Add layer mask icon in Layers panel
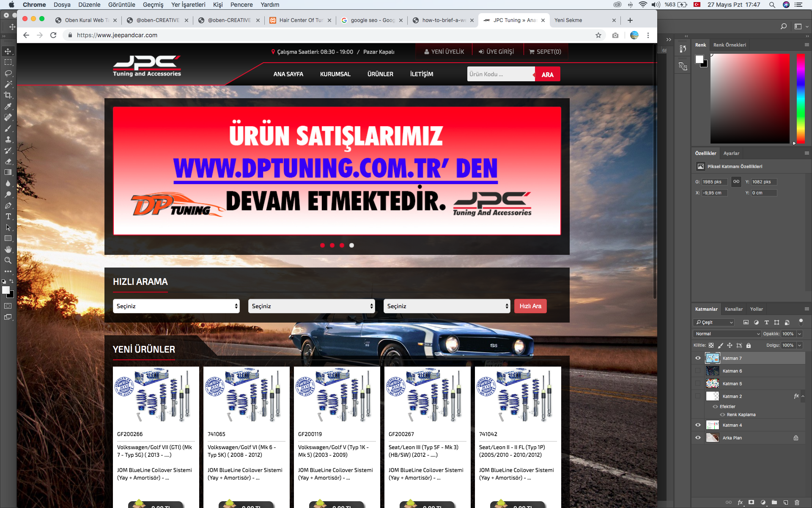 click(x=751, y=502)
